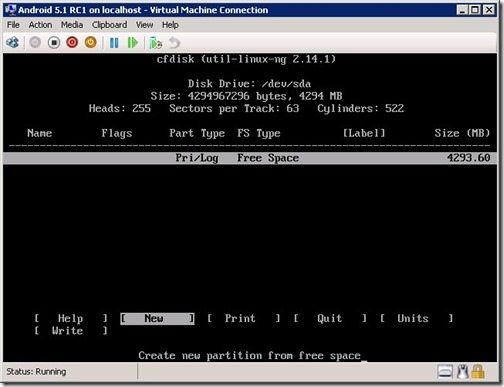Click the red Shut Down icon
This screenshot has width=504, height=387.
tap(72, 43)
